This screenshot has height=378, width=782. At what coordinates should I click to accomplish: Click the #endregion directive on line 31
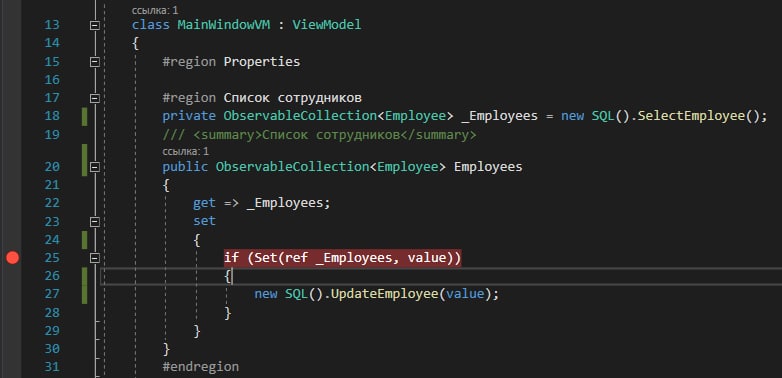click(x=200, y=367)
